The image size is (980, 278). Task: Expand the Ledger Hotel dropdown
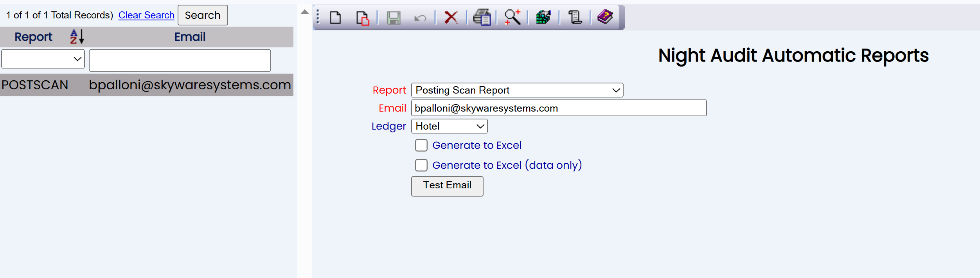449,126
